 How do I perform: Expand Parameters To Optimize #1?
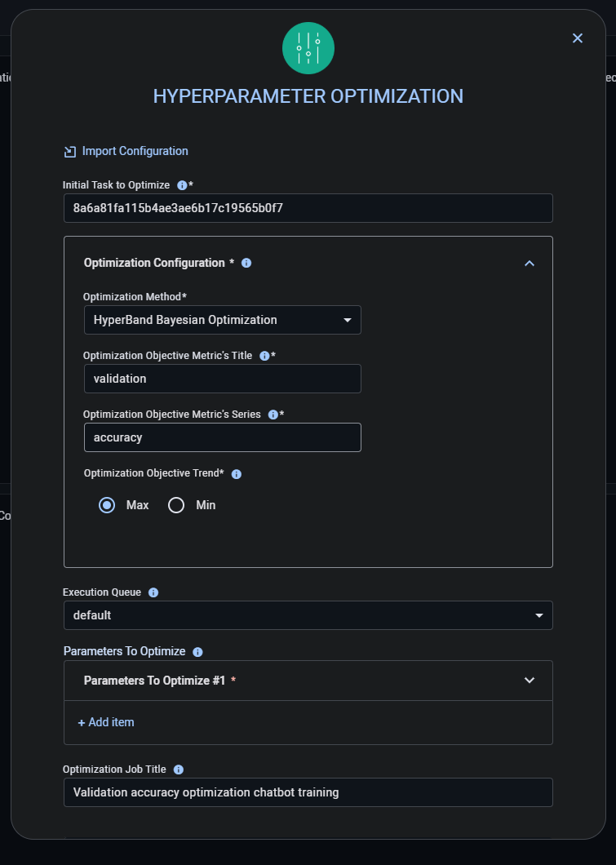[529, 680]
